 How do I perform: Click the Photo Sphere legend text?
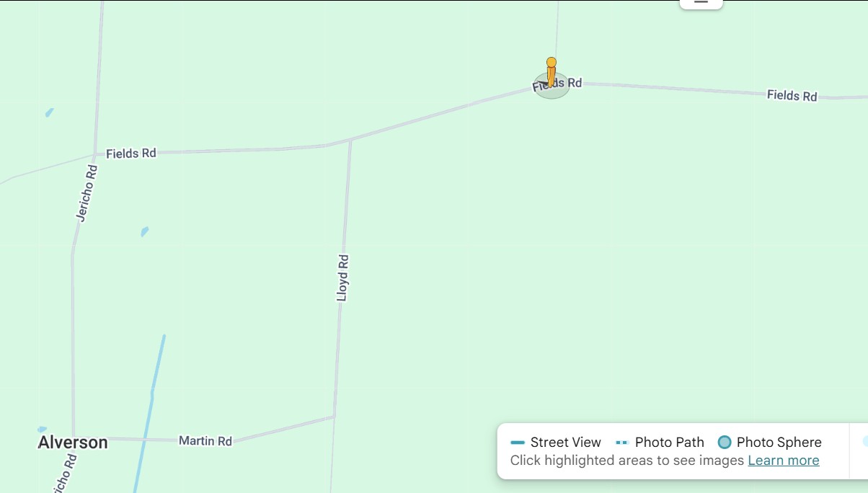pyautogui.click(x=779, y=443)
